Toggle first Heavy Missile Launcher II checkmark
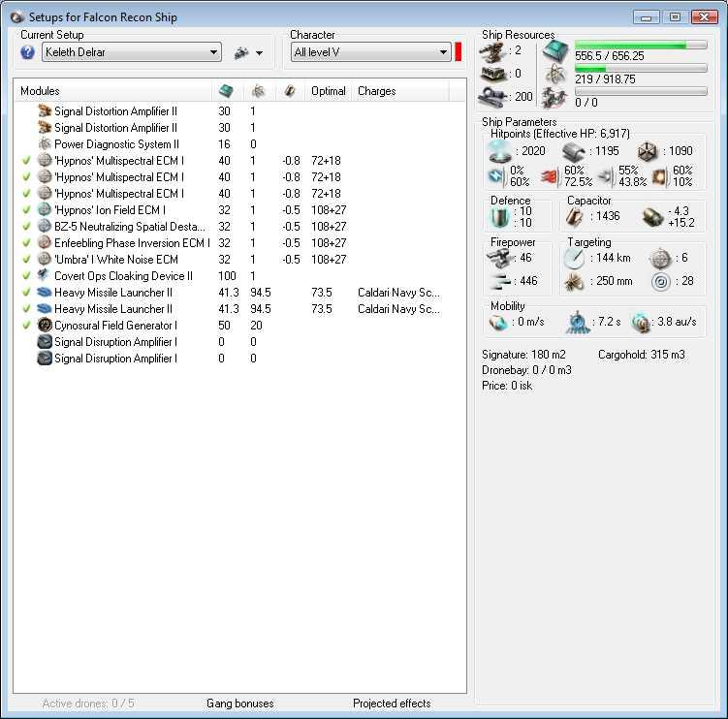Image resolution: width=728 pixels, height=719 pixels. coord(26,293)
